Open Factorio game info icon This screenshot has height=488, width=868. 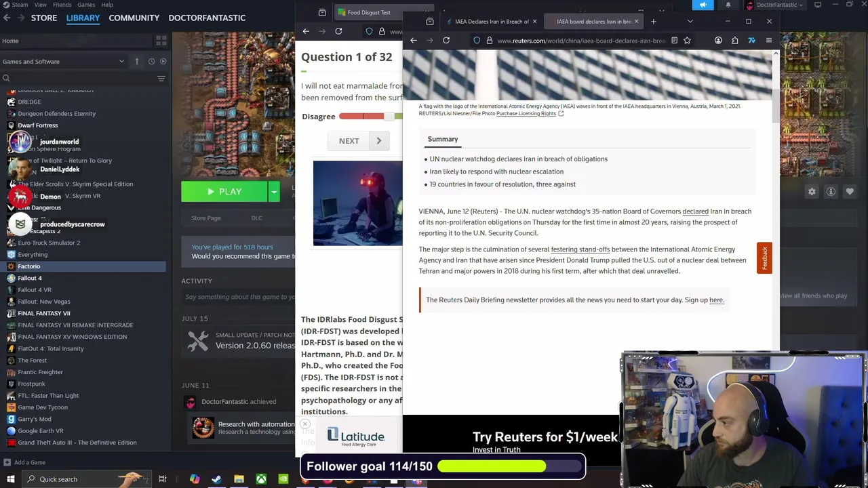point(831,192)
